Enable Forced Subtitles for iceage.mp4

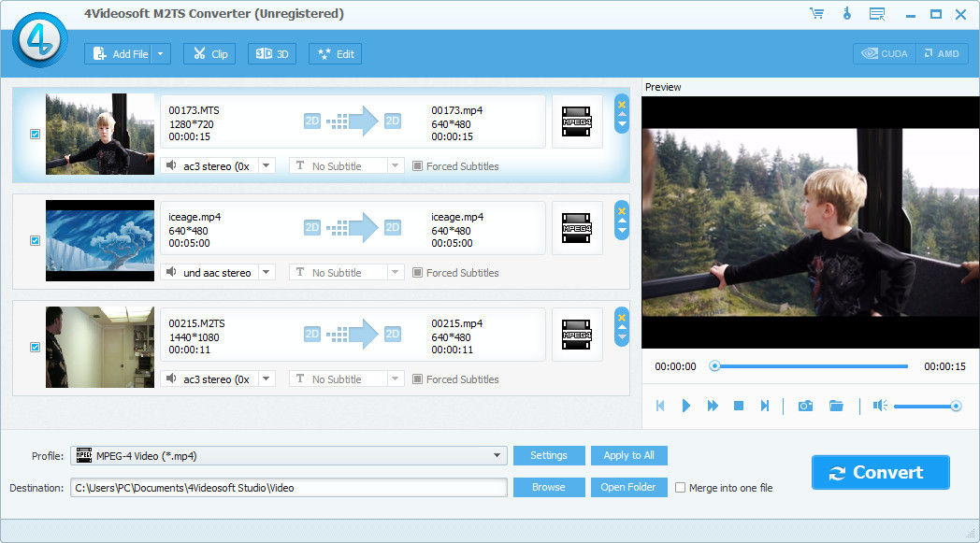point(417,273)
